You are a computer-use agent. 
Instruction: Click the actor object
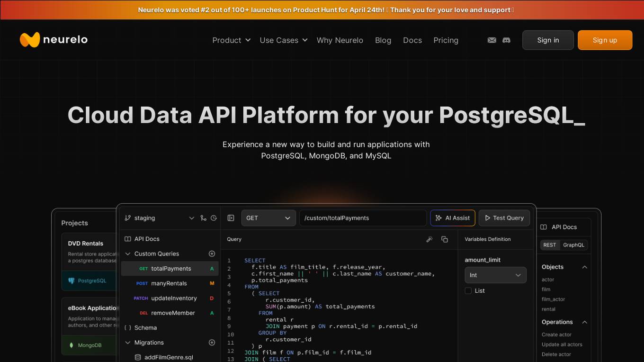click(x=548, y=280)
